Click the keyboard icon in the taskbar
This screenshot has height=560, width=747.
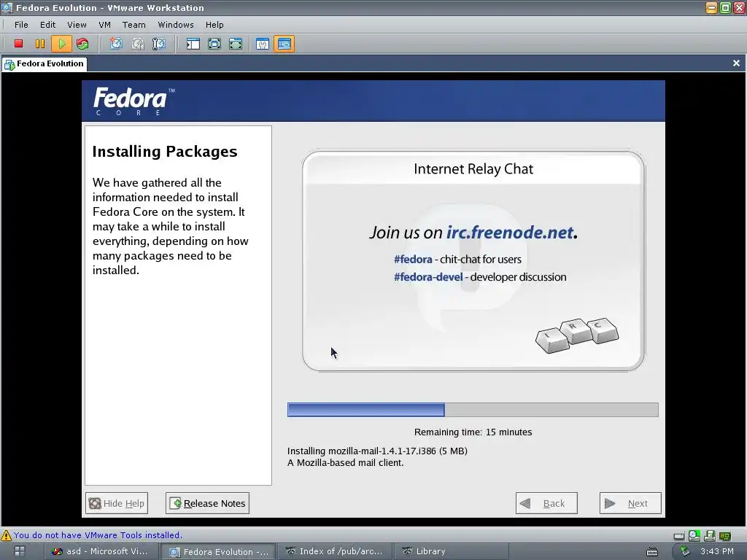coord(651,552)
